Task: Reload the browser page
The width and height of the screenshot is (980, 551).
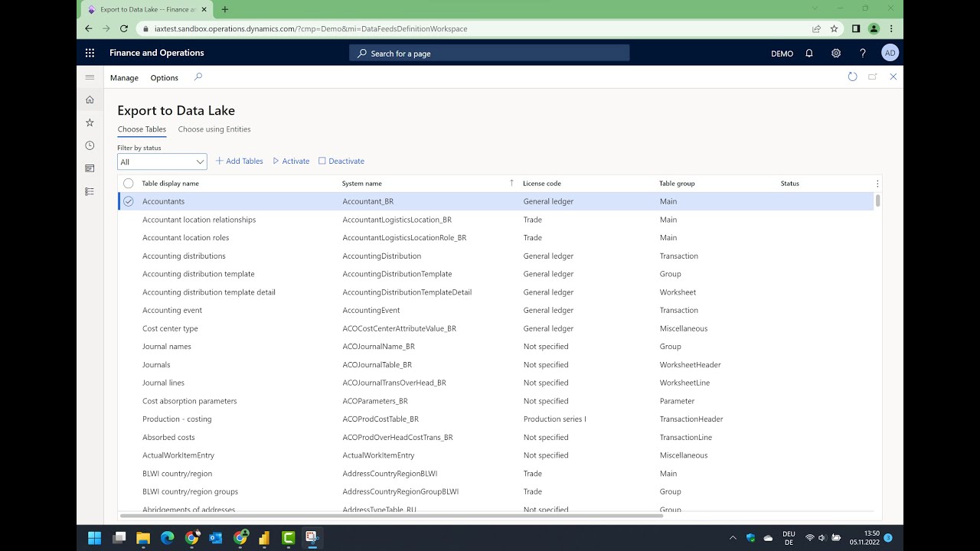Action: [125, 28]
